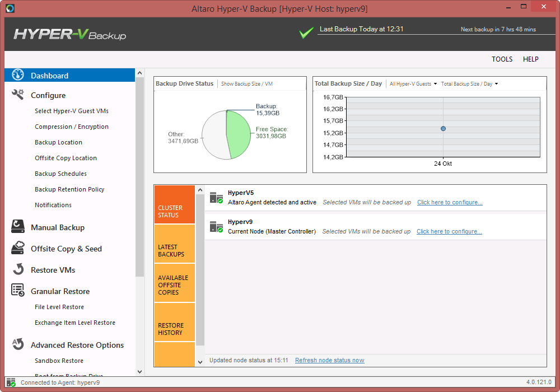Switch to the Cluster Status tab

175,204
